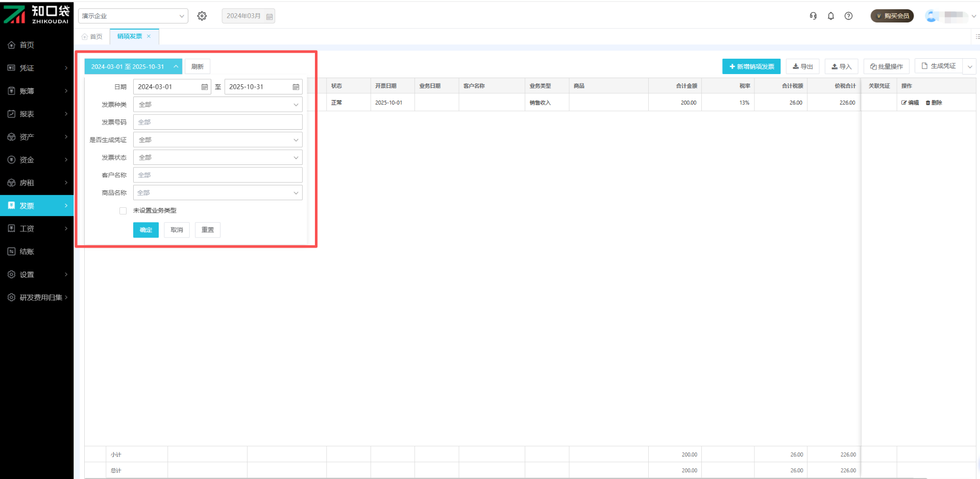Click the 新增销项发票 button
Viewport: 980px width, 479px height.
pyautogui.click(x=751, y=66)
